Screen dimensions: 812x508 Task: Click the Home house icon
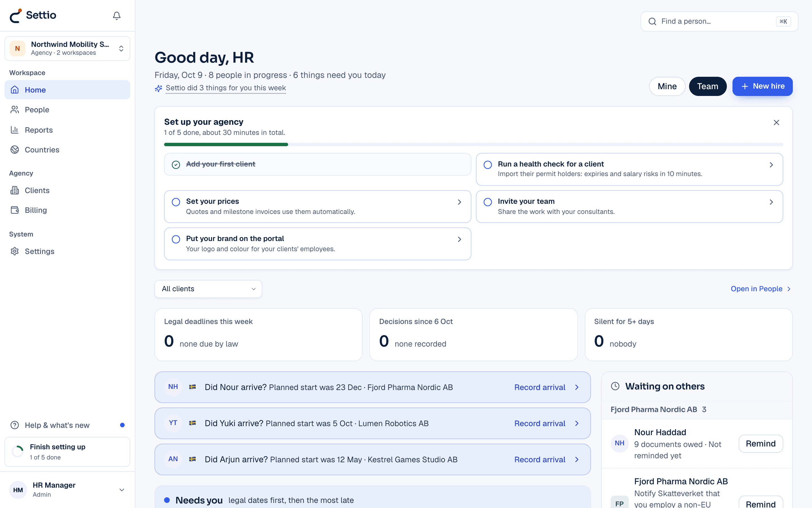pyautogui.click(x=14, y=90)
